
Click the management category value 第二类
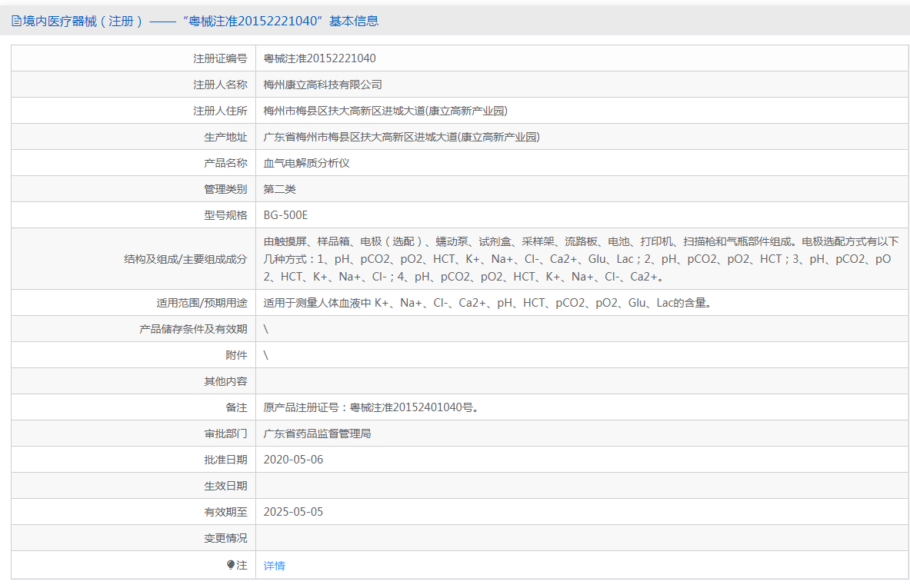[x=279, y=189]
